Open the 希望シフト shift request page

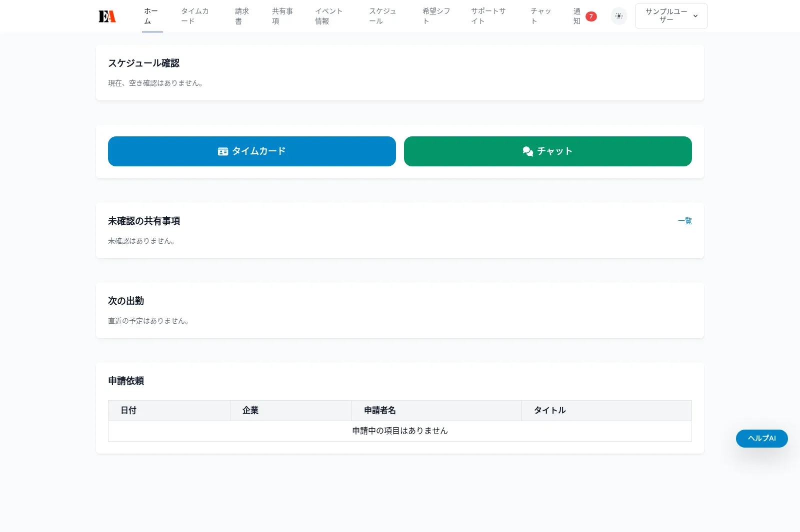[x=435, y=15]
